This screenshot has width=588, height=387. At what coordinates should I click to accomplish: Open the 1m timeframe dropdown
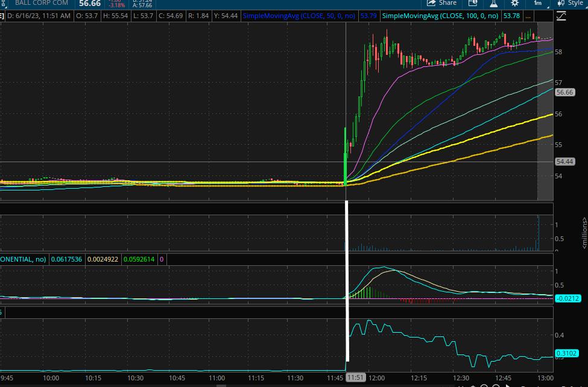tap(537, 3)
